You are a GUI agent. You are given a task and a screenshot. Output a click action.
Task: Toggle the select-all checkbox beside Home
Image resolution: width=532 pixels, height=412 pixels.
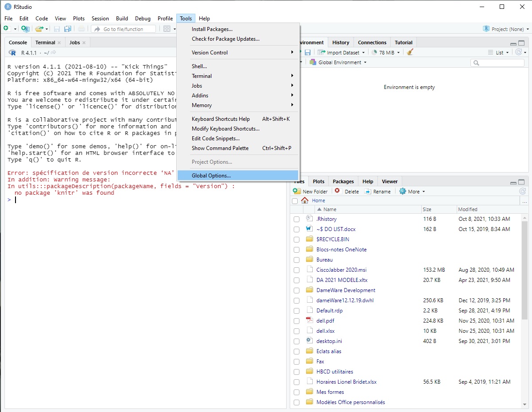pos(295,201)
